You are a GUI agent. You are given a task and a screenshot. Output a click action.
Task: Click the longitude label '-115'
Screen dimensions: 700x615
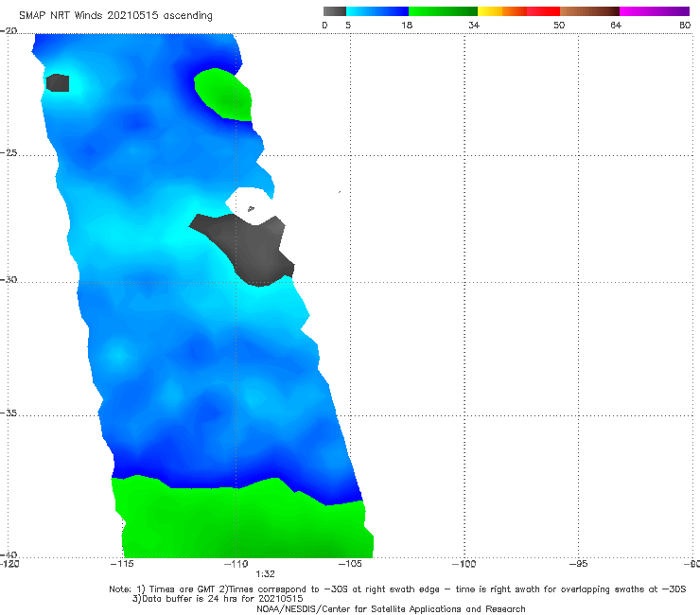(x=122, y=564)
